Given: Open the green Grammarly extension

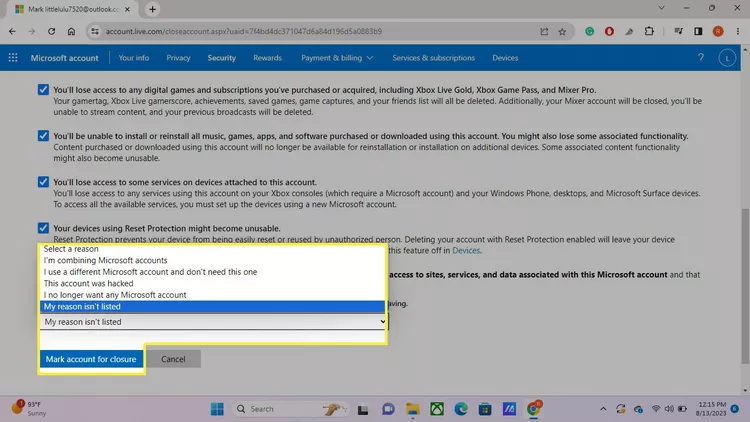Looking at the screenshot, I should (589, 32).
